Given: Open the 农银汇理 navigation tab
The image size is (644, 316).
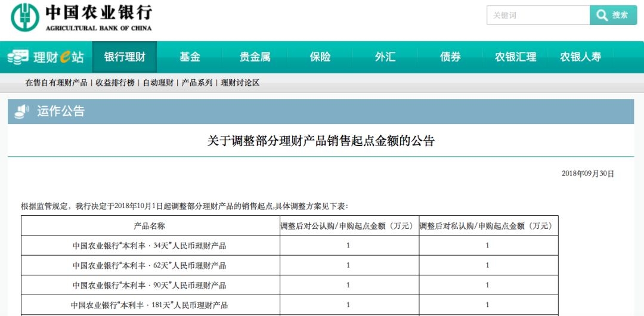Looking at the screenshot, I should point(515,57).
